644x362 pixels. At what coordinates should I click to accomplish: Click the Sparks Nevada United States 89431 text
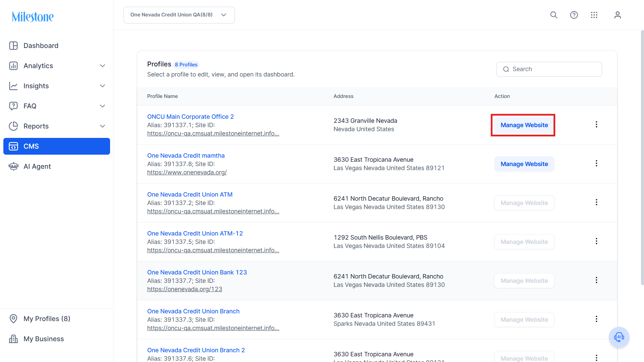384,324
